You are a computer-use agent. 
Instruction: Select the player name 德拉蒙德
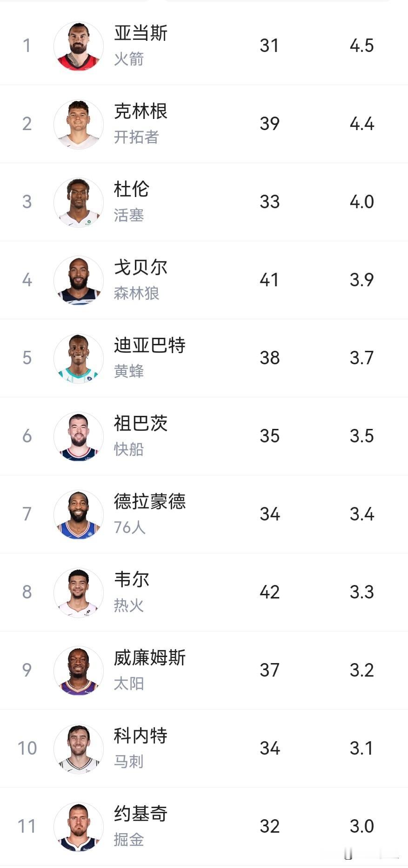(x=150, y=502)
